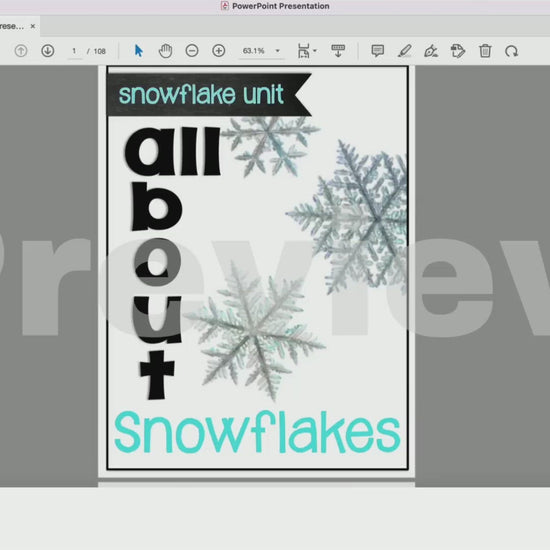550x550 pixels.
Task: Expand the fit page options arrow
Action: [x=315, y=51]
